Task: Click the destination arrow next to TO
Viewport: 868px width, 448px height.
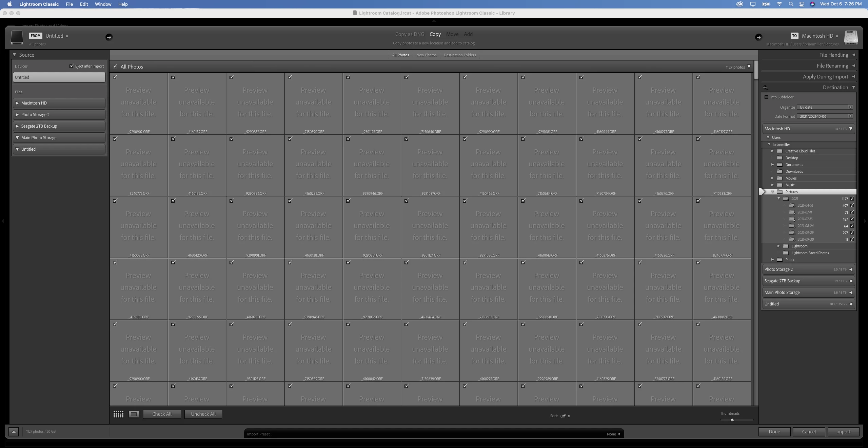Action: [758, 37]
